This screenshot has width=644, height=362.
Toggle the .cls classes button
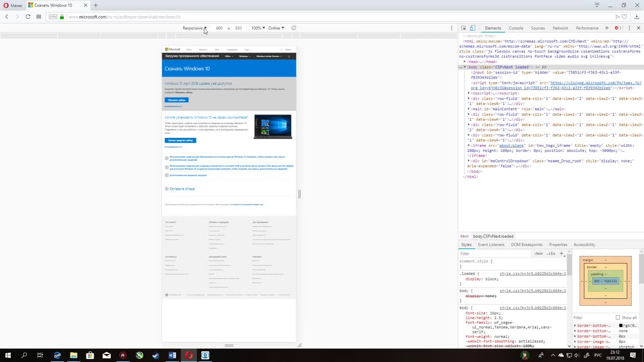551,253
